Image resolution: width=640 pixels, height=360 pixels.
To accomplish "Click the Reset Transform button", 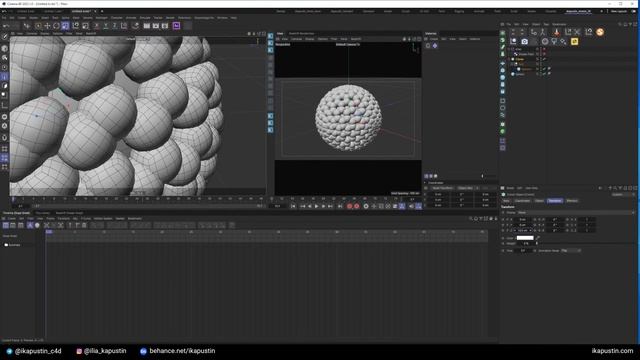I will click(442, 188).
